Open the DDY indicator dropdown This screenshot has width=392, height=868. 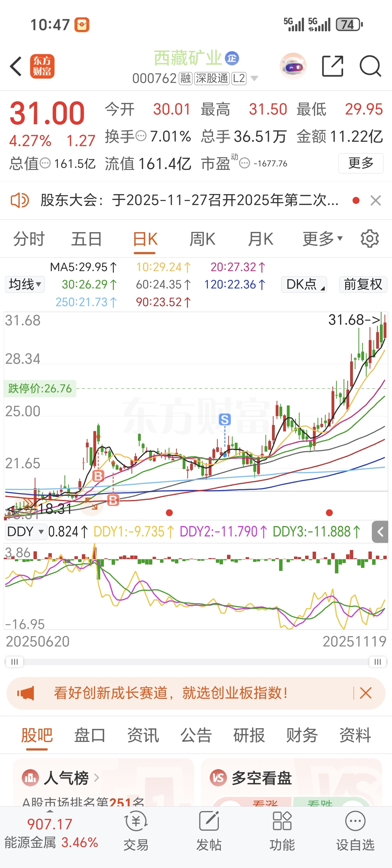[x=26, y=532]
